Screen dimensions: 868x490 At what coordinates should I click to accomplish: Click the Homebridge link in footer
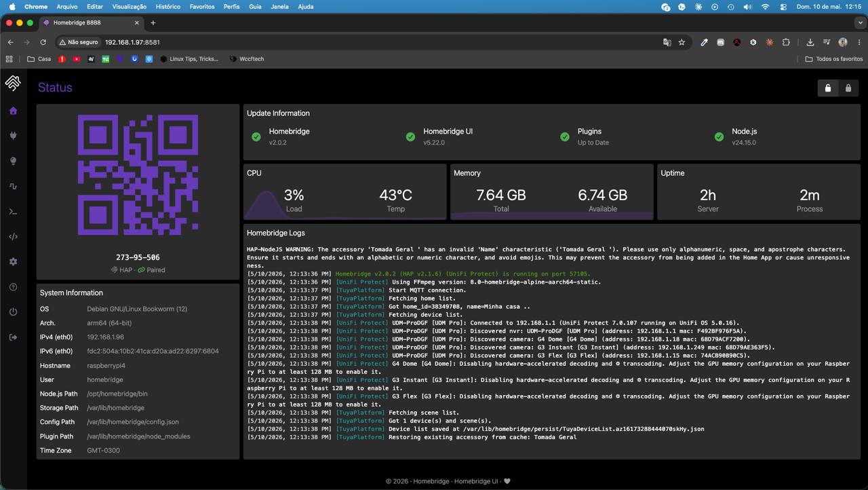pos(431,481)
